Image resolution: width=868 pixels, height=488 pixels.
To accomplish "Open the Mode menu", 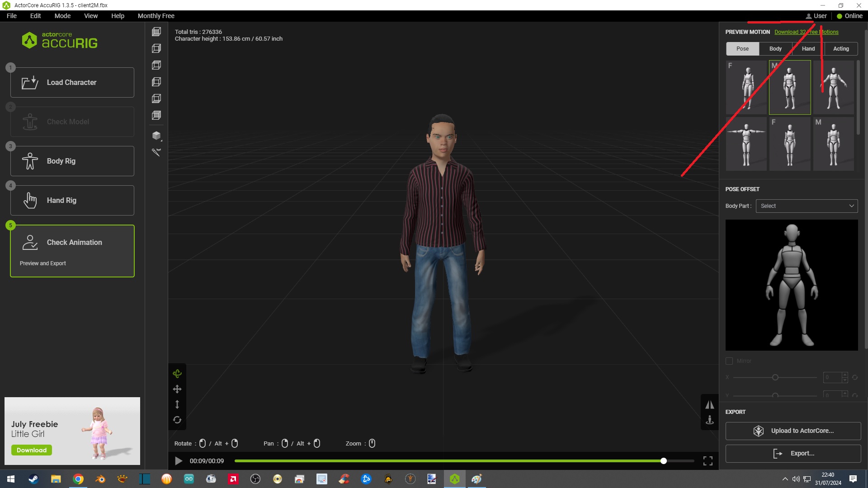I will coord(62,16).
